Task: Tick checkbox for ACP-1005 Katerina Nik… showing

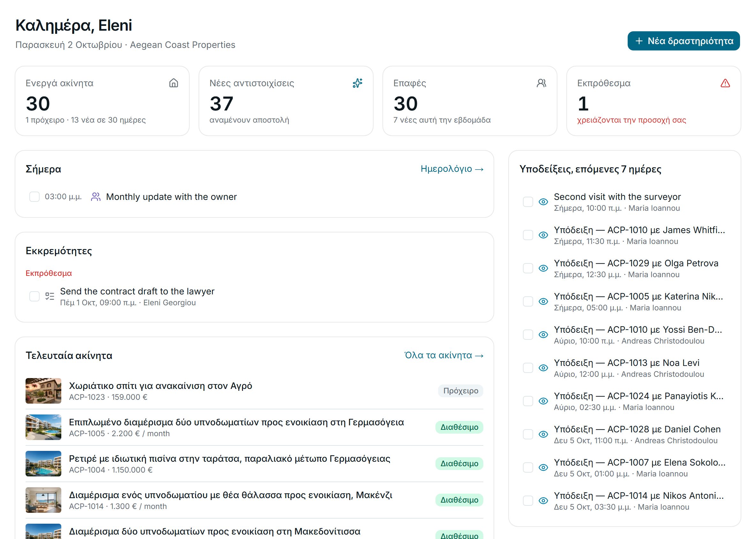Action: click(528, 301)
